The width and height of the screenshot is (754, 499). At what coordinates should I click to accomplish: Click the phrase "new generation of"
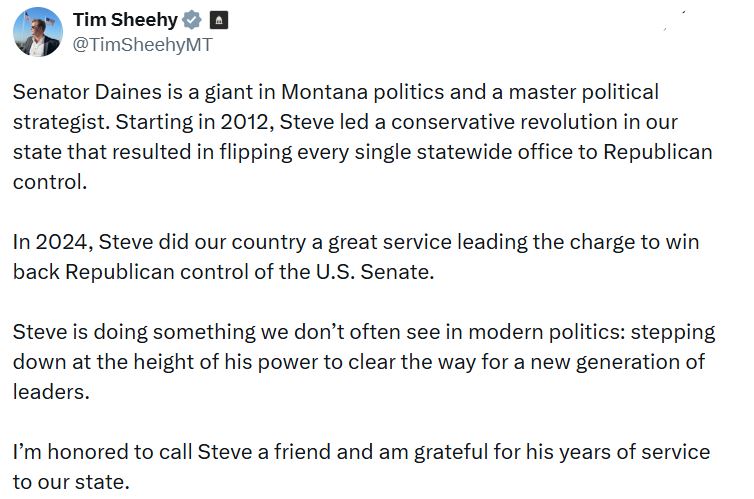tap(625, 361)
